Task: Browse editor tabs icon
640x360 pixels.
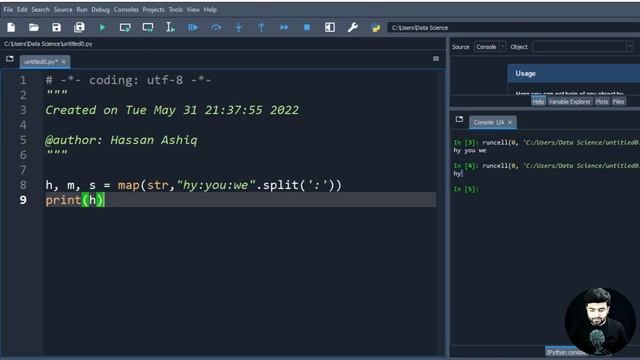Action: [10, 59]
